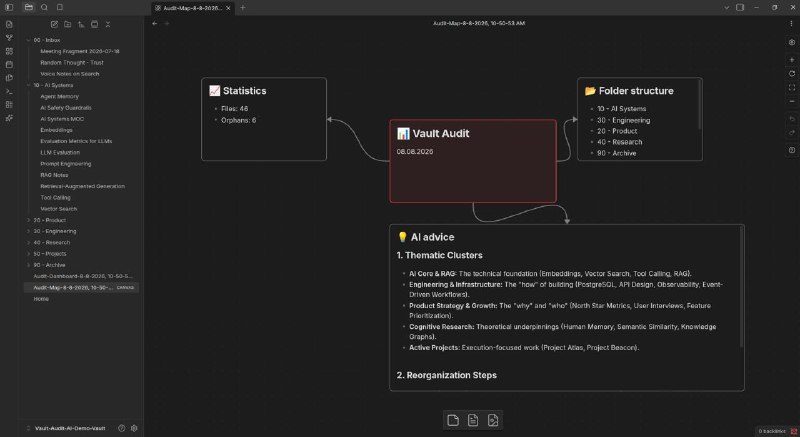Open the Home note in file list

[x=41, y=299]
